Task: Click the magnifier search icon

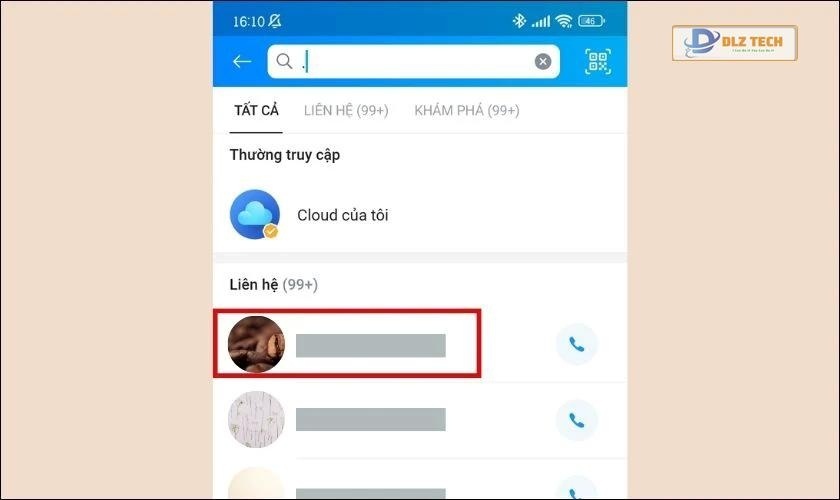Action: pos(284,61)
